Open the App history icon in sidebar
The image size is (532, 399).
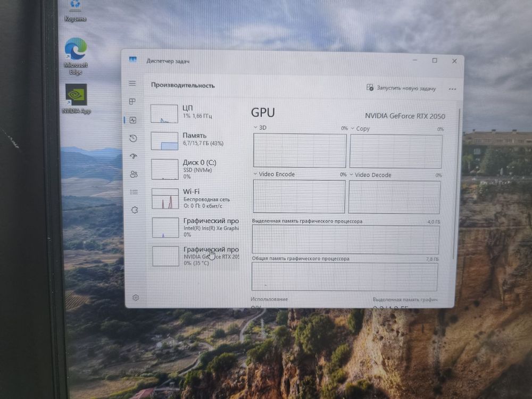point(133,138)
